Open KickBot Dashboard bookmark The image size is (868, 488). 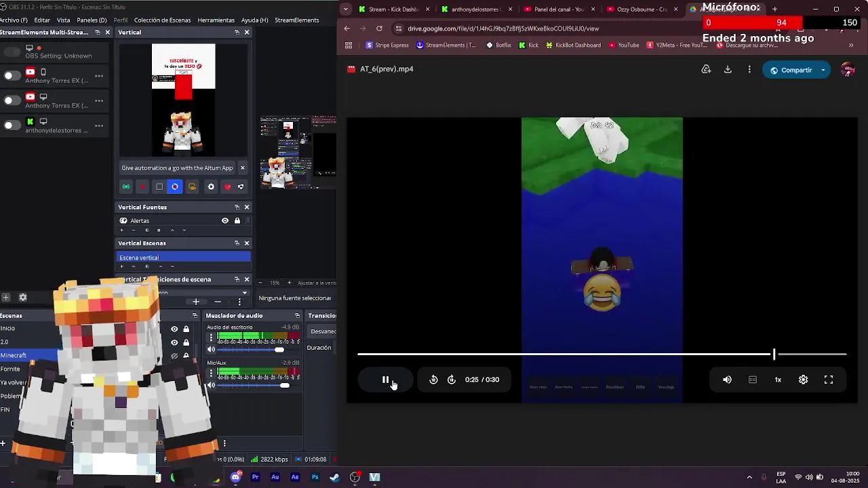(573, 45)
